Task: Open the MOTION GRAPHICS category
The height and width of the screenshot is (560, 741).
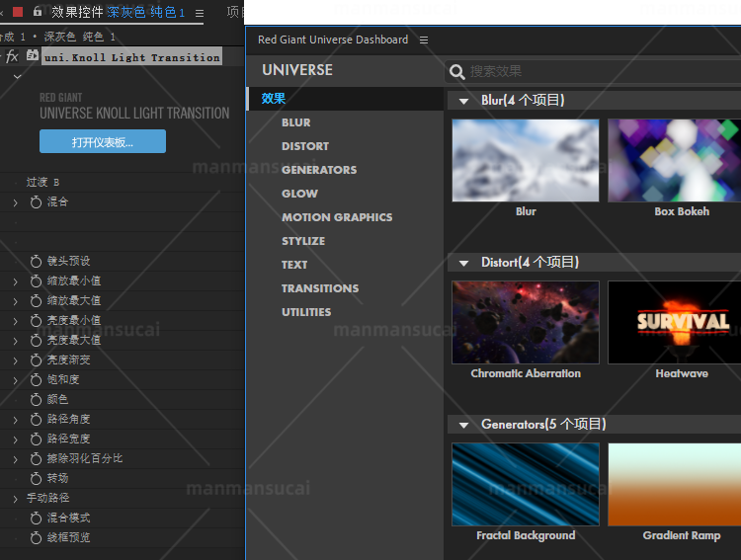Action: tap(337, 217)
